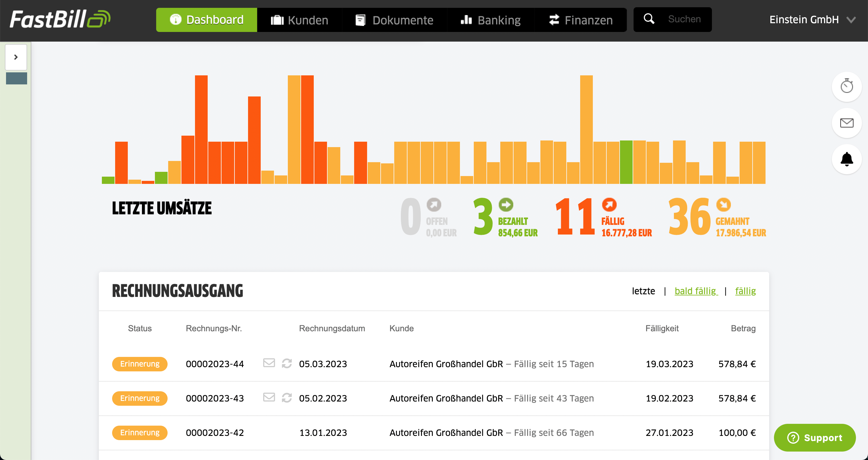
Task: Click the green bar in revenue chart
Action: 626,162
